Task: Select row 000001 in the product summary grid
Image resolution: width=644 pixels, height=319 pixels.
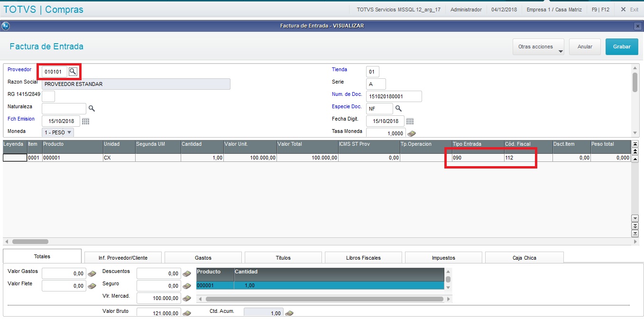Action: click(x=320, y=286)
